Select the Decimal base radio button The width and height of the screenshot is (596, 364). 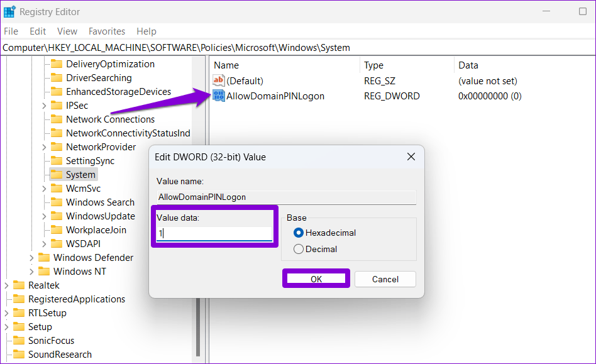point(299,249)
